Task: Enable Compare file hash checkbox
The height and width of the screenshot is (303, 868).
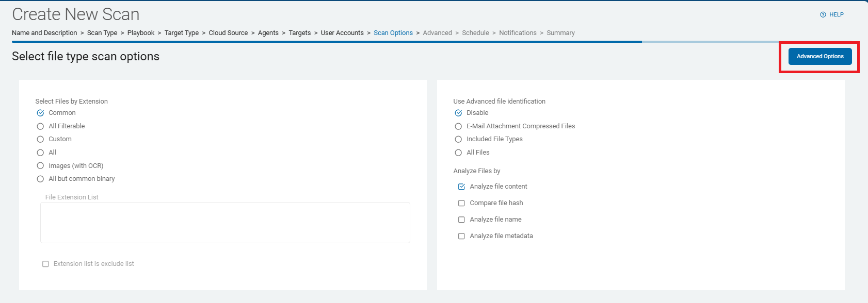Action: click(x=461, y=203)
